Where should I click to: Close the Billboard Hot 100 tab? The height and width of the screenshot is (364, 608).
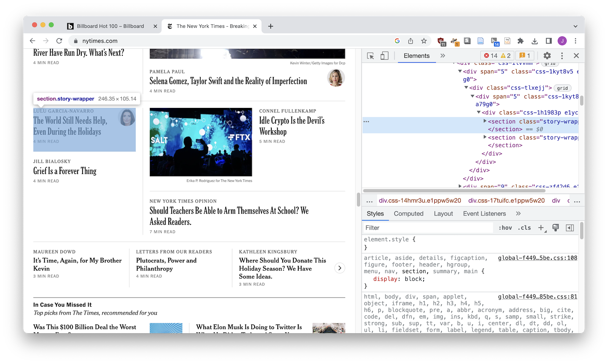pyautogui.click(x=155, y=26)
